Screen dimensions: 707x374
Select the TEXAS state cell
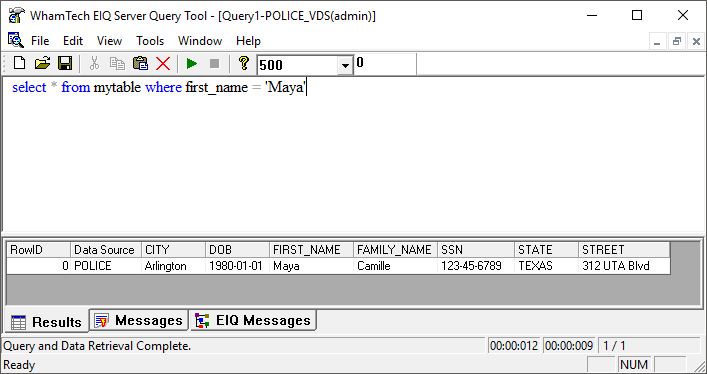[x=546, y=266]
